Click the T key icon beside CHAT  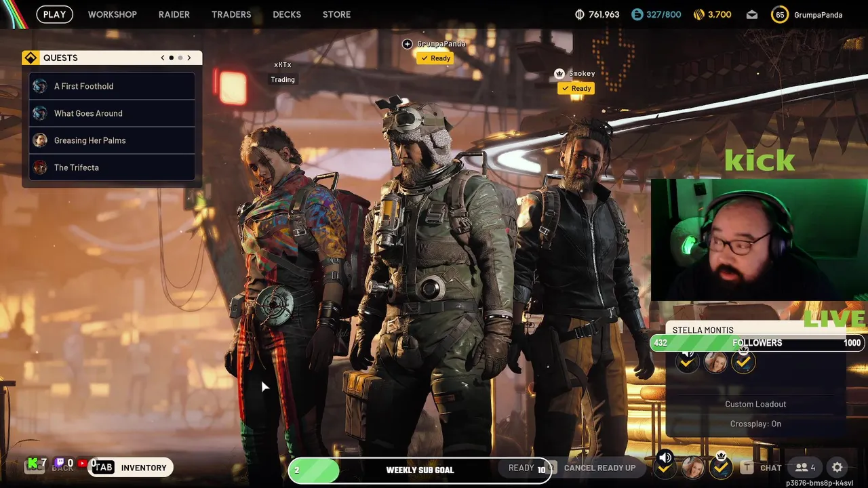[x=747, y=468]
